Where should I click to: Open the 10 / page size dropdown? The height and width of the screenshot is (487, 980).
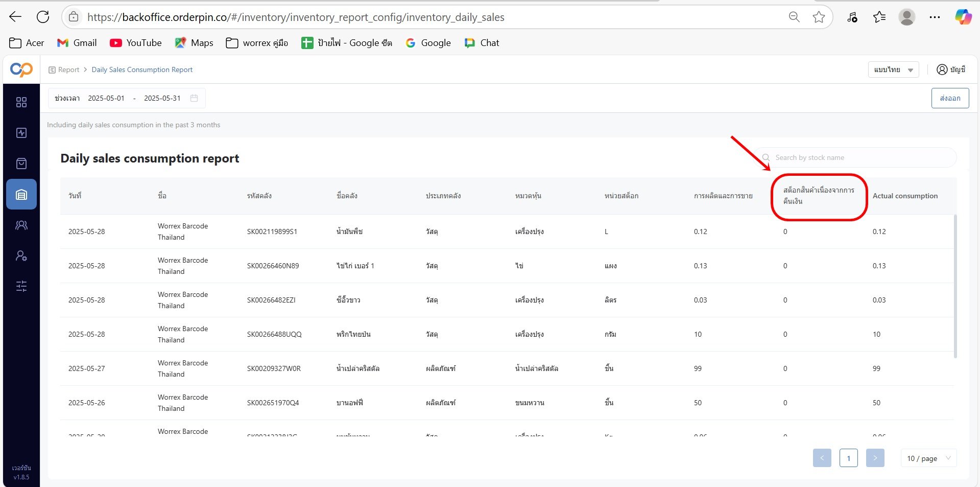point(928,458)
